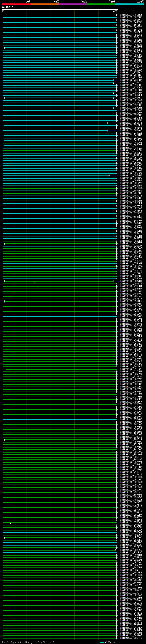Open the UniRef100_Q8MTT4 hit link

click(x=131, y=623)
